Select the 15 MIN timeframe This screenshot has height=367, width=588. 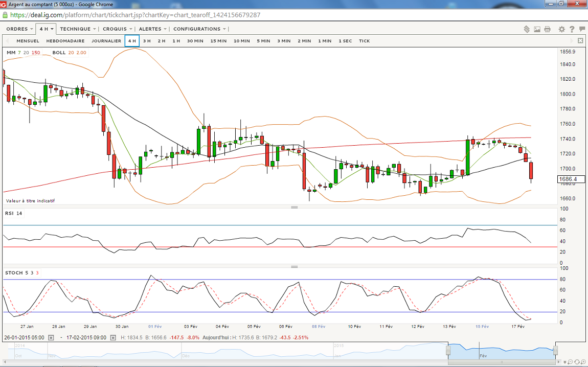tap(218, 41)
